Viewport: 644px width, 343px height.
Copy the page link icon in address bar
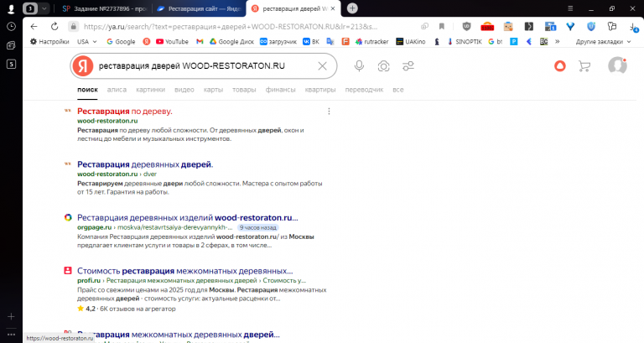click(x=424, y=26)
